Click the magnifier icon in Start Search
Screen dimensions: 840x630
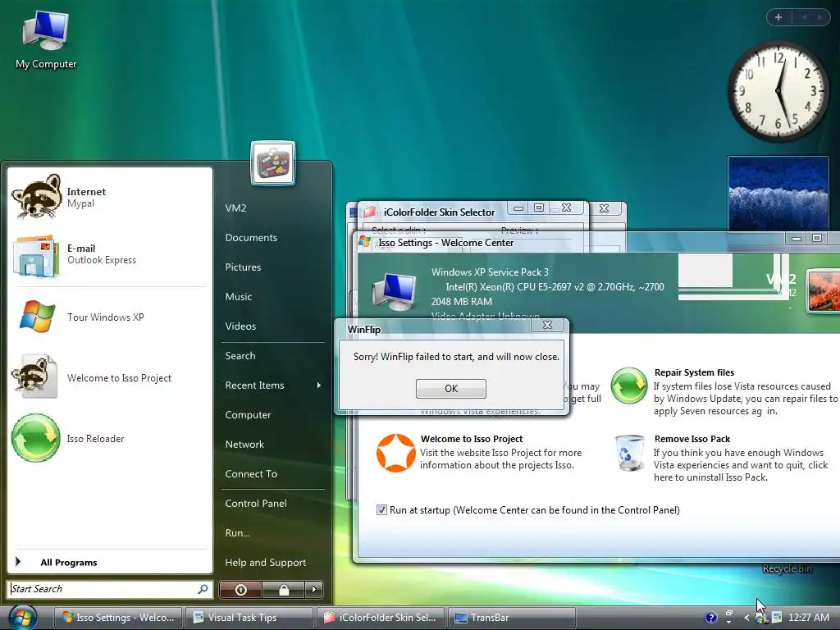pos(203,589)
